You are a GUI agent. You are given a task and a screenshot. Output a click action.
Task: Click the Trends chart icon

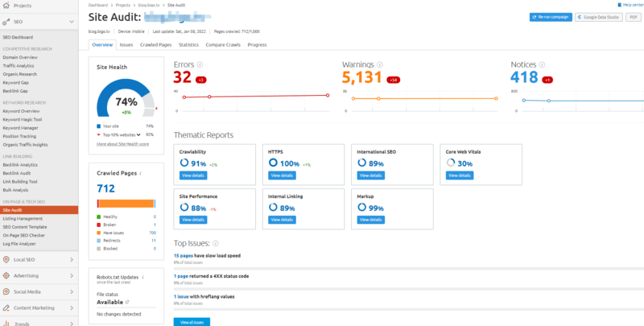tap(6, 324)
